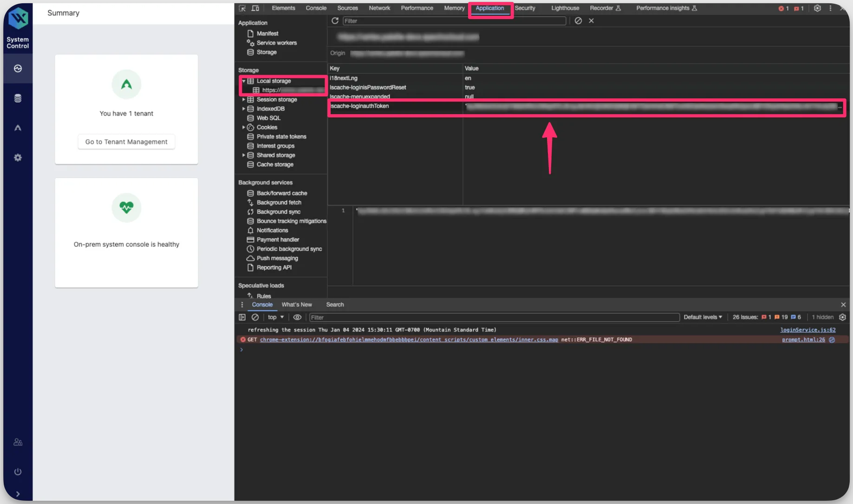The height and width of the screenshot is (504, 853).
Task: Click the sidebar settings gear icon
Action: tap(18, 158)
